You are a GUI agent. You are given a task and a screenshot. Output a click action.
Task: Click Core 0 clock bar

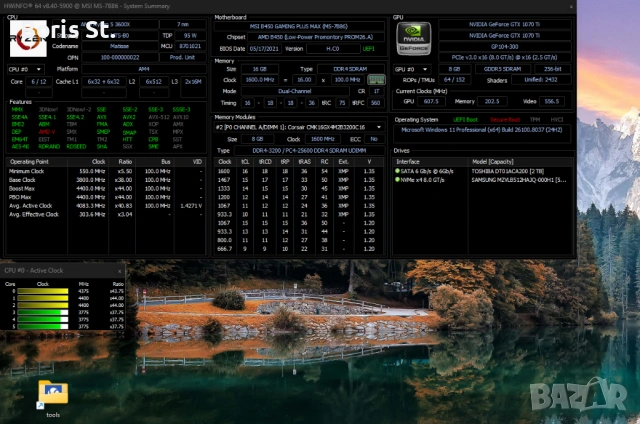click(42, 291)
